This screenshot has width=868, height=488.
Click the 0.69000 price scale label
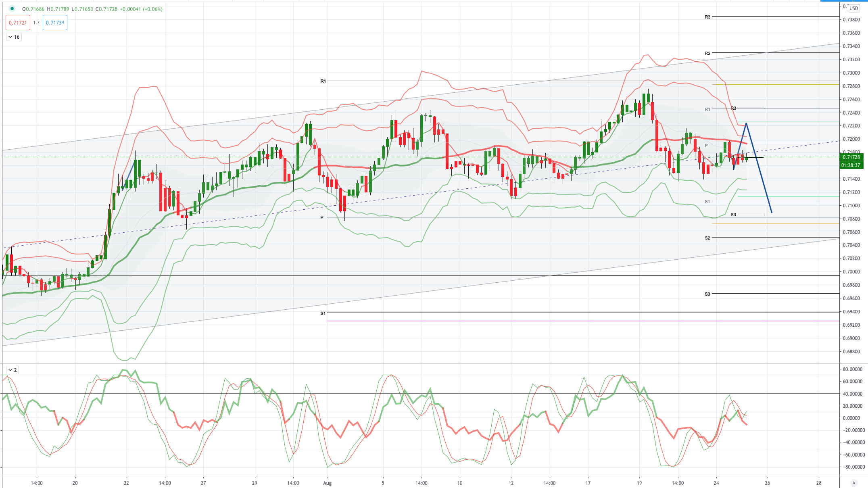[x=851, y=338]
